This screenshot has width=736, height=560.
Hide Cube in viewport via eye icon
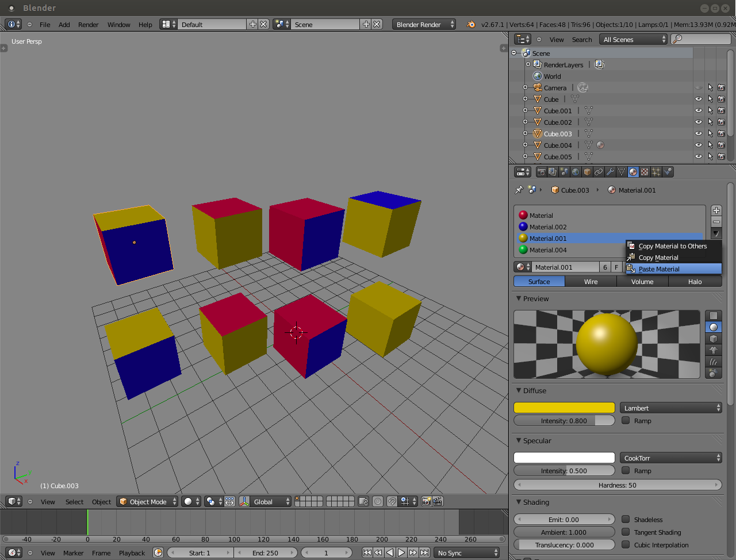tap(699, 99)
